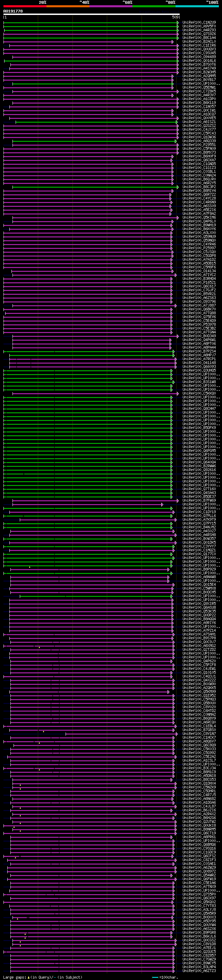Select the UniRef100_B8MX73 label

tap(199, 153)
